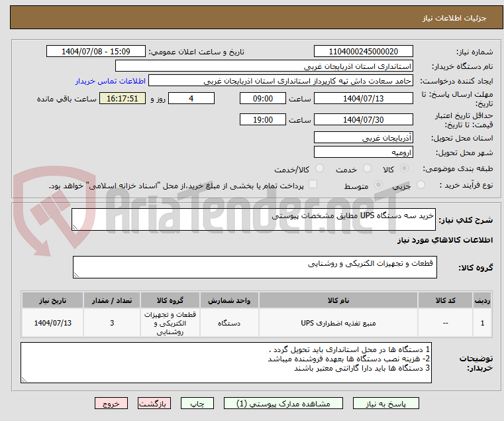Click the گروه کالا textarea

tap(254, 267)
